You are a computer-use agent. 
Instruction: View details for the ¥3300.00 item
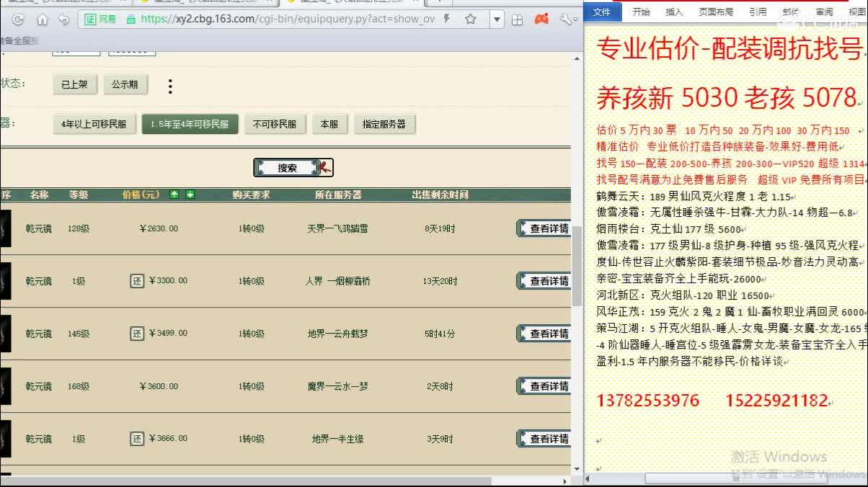click(x=544, y=281)
